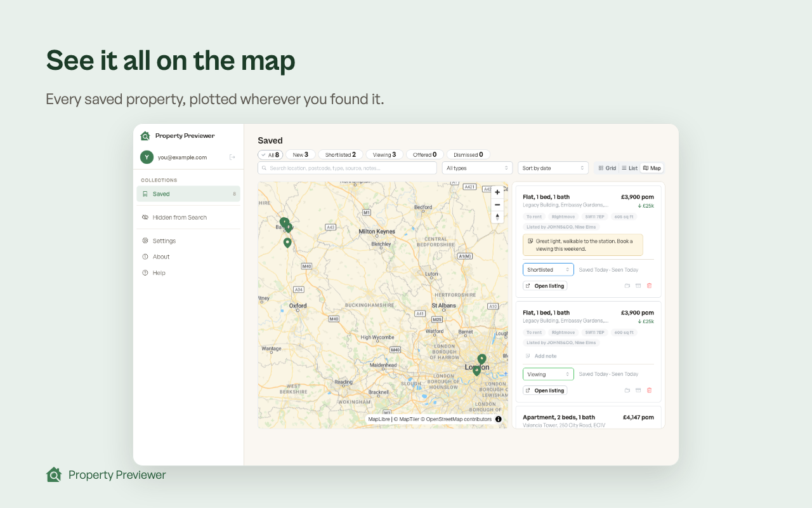
Task: Open About page text in sidebar
Action: click(161, 257)
